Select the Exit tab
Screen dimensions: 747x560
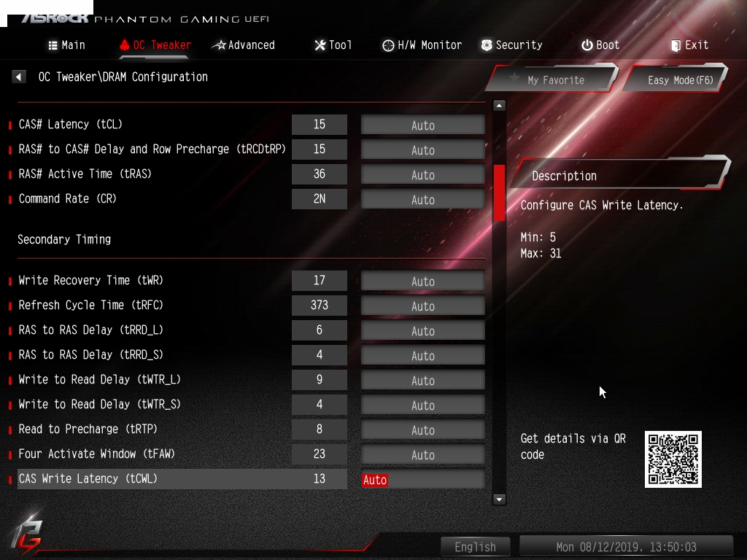690,45
